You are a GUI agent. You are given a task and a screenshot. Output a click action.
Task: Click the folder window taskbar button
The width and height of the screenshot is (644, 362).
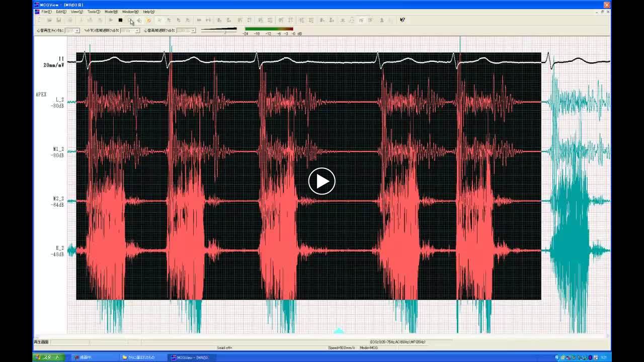[x=141, y=357]
